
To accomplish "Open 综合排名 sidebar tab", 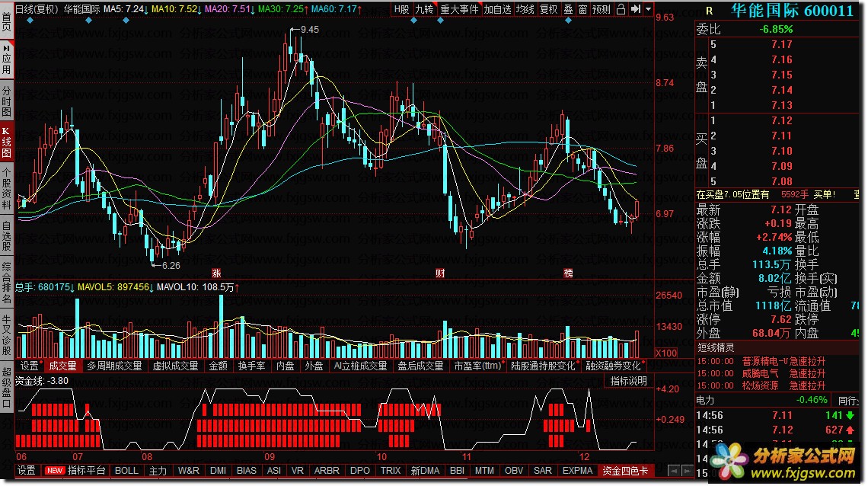I will coord(7,283).
